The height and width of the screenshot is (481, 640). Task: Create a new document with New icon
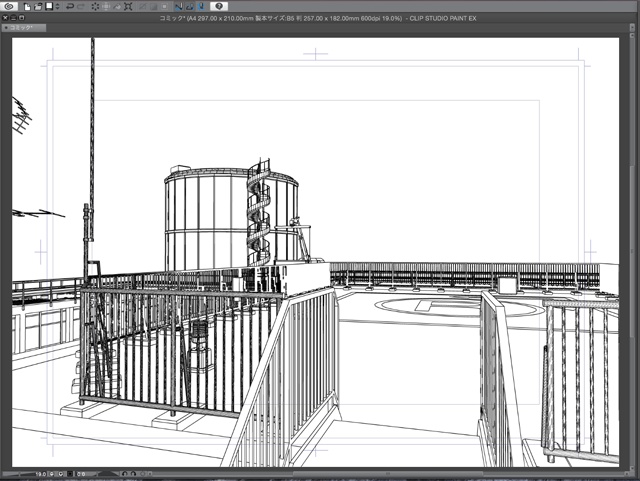coord(27,6)
